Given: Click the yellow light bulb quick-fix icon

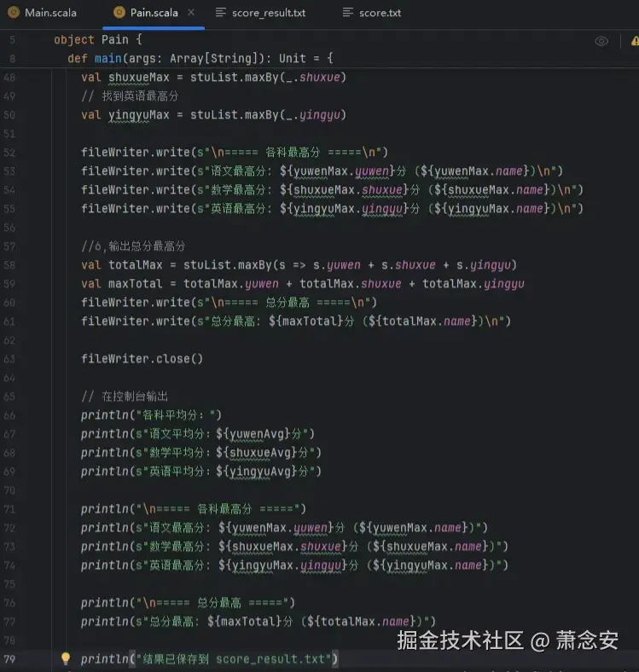Looking at the screenshot, I should [65, 658].
